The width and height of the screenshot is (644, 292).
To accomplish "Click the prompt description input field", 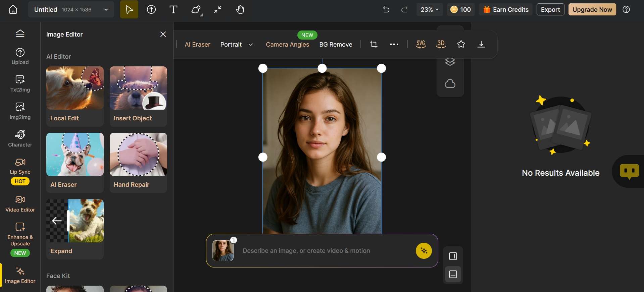I will [326, 251].
